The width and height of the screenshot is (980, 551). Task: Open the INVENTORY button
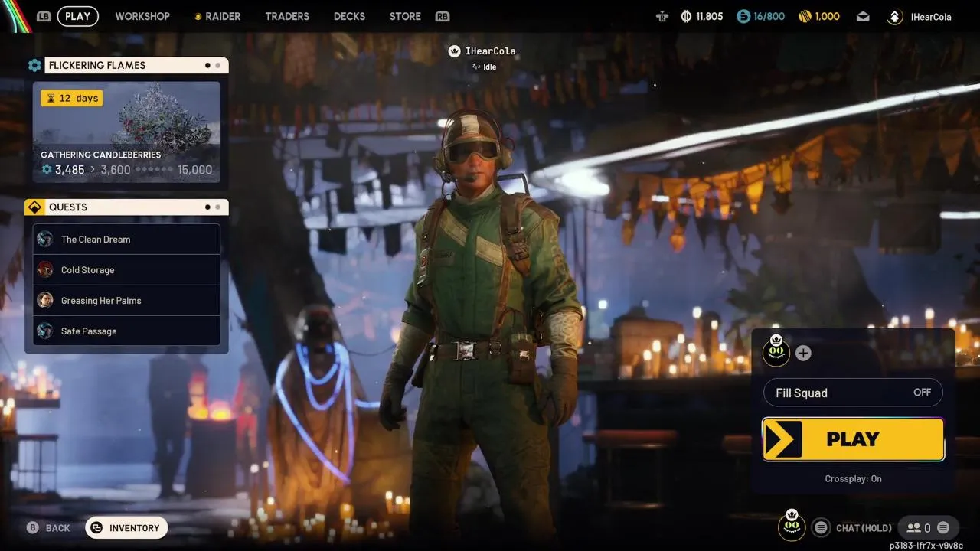(x=126, y=528)
